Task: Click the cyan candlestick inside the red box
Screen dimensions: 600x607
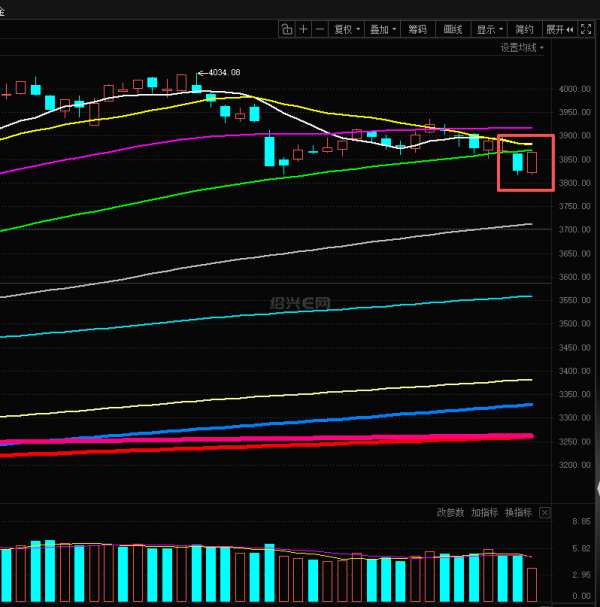Action: coord(518,161)
